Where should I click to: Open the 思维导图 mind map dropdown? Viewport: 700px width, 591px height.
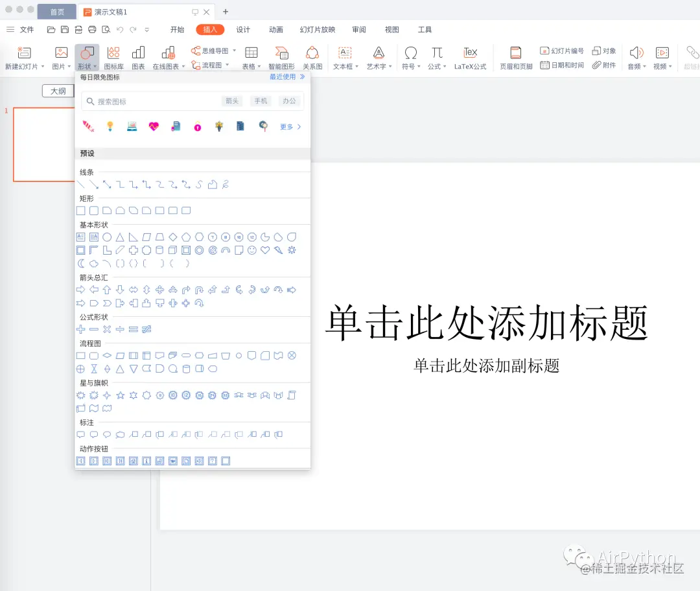213,51
